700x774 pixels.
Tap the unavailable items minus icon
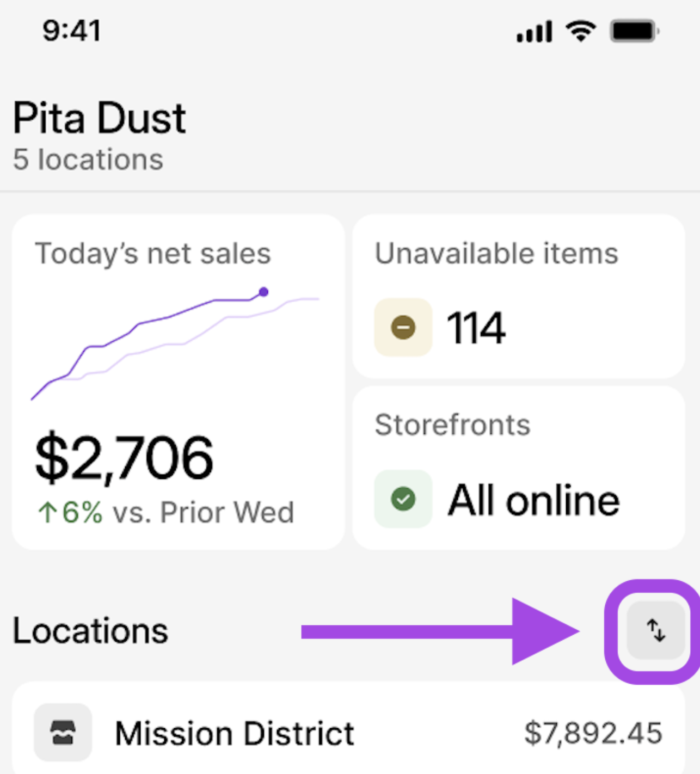[403, 328]
